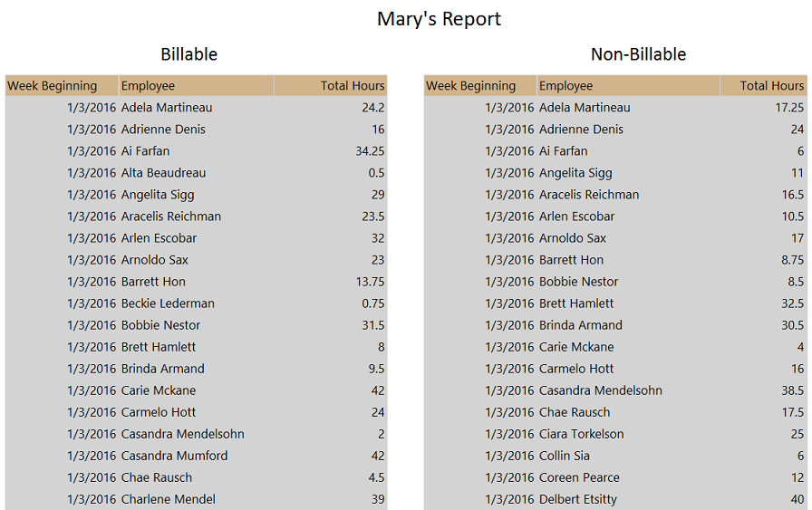Click the Non-Billable table heading

(638, 54)
